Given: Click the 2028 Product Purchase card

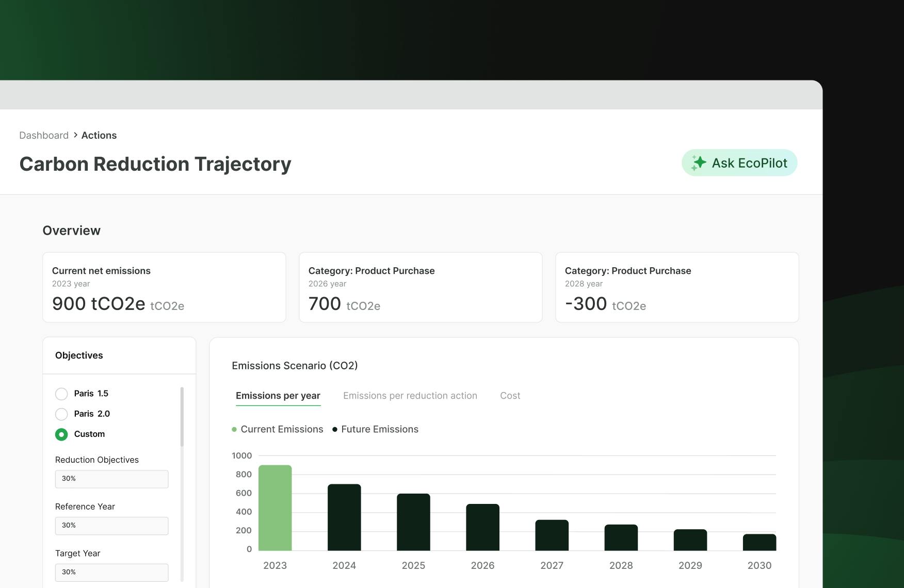Looking at the screenshot, I should [x=676, y=287].
